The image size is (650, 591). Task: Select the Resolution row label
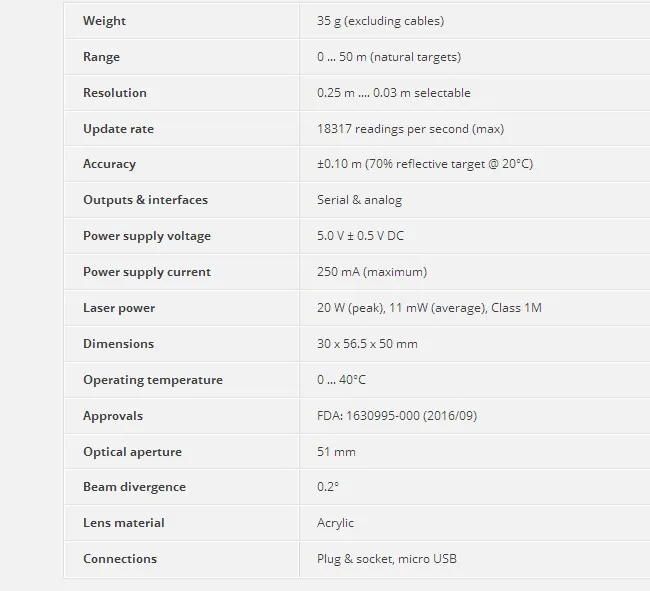pos(114,93)
